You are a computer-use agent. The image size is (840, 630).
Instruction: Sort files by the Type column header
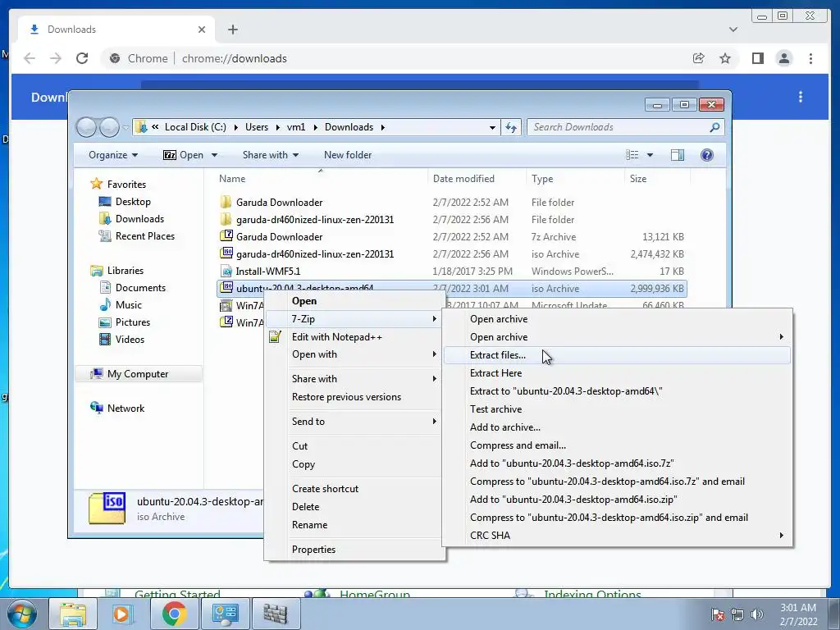click(575, 179)
